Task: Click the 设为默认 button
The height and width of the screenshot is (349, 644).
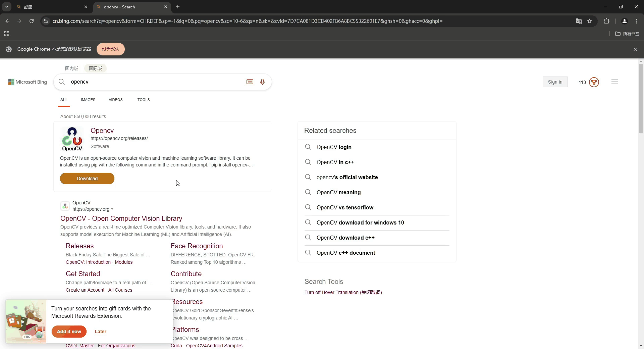Action: point(111,49)
